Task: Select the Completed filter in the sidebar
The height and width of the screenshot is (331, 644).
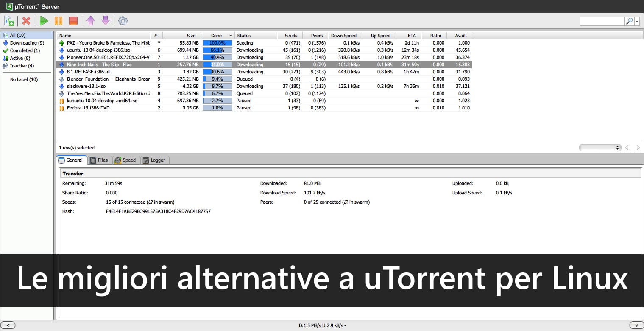Action: coord(23,50)
